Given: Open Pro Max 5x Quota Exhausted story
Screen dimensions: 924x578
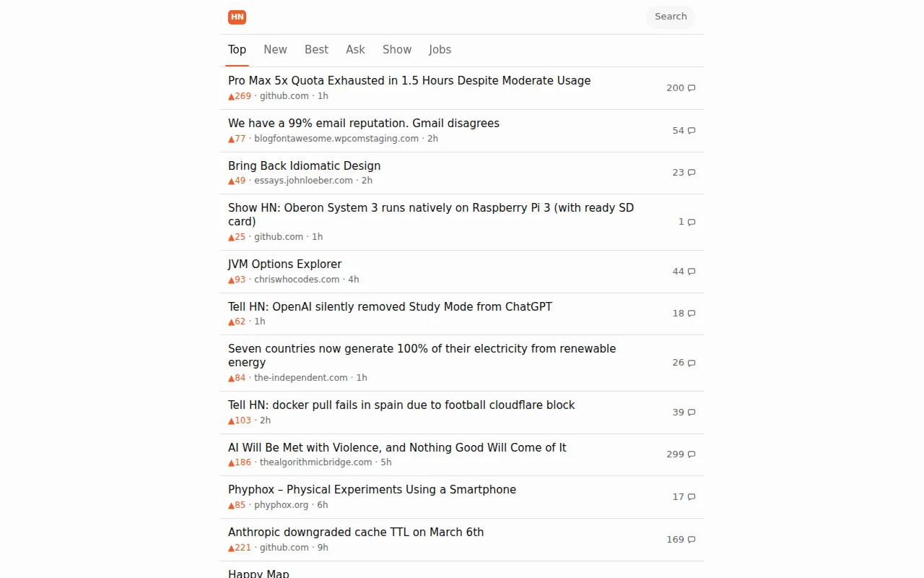Looking at the screenshot, I should tap(409, 80).
